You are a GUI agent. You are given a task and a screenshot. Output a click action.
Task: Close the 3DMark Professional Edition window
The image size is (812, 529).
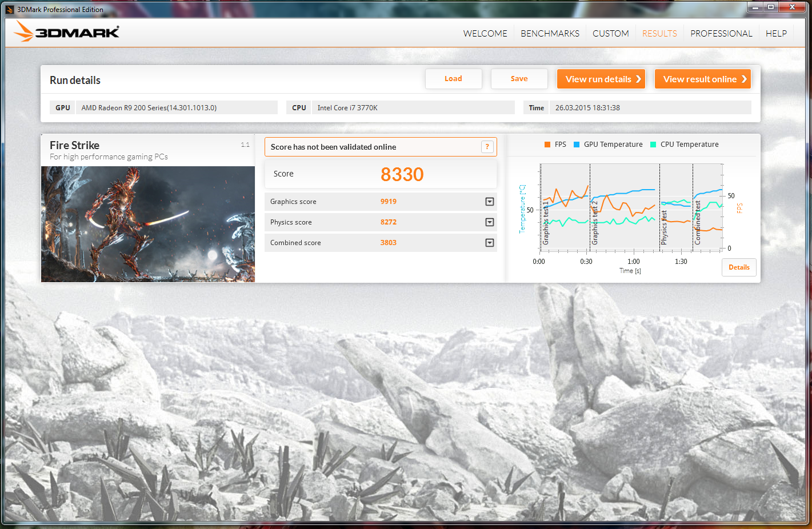coord(792,7)
